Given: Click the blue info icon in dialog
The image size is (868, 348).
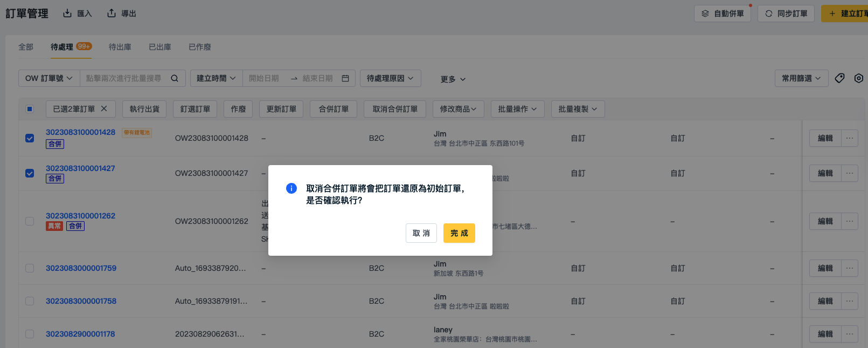Looking at the screenshot, I should click(x=291, y=188).
